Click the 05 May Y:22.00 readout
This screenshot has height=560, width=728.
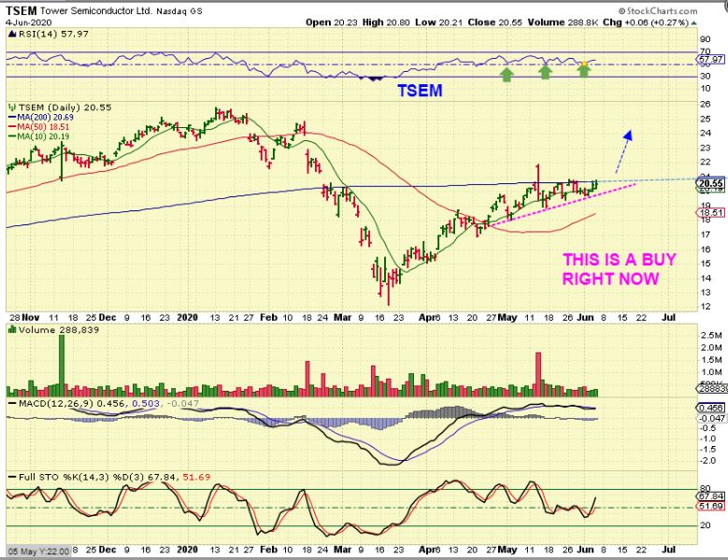point(39,552)
